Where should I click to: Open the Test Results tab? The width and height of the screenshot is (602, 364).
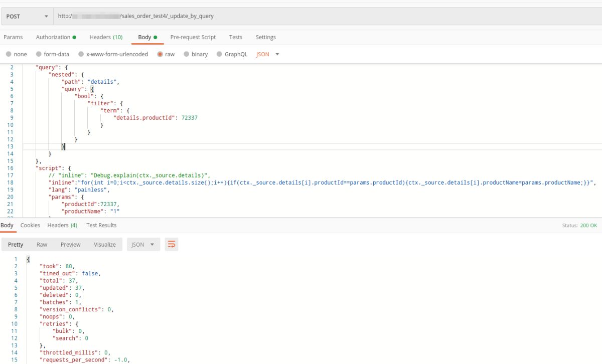pos(101,226)
